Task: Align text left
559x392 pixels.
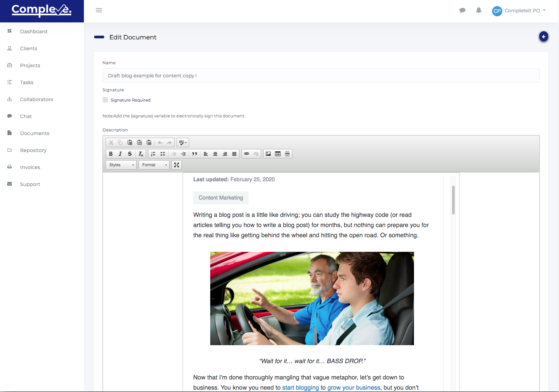Action: pos(206,154)
